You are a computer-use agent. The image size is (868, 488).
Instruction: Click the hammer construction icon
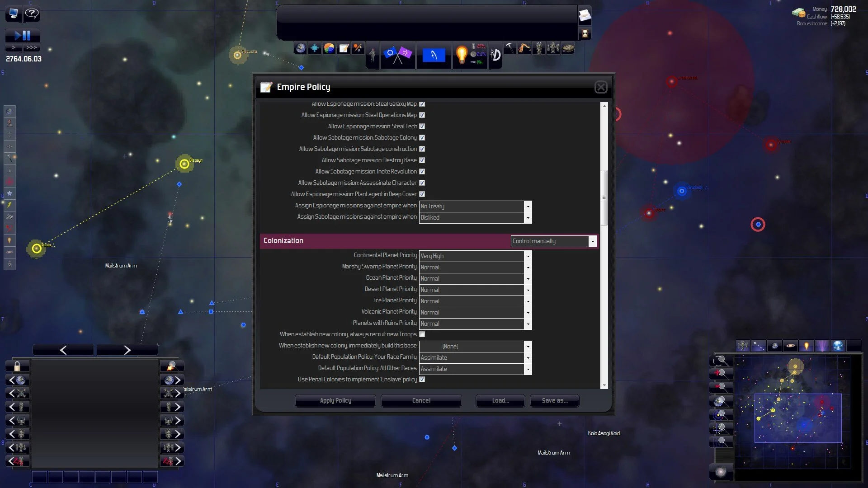[x=509, y=48]
